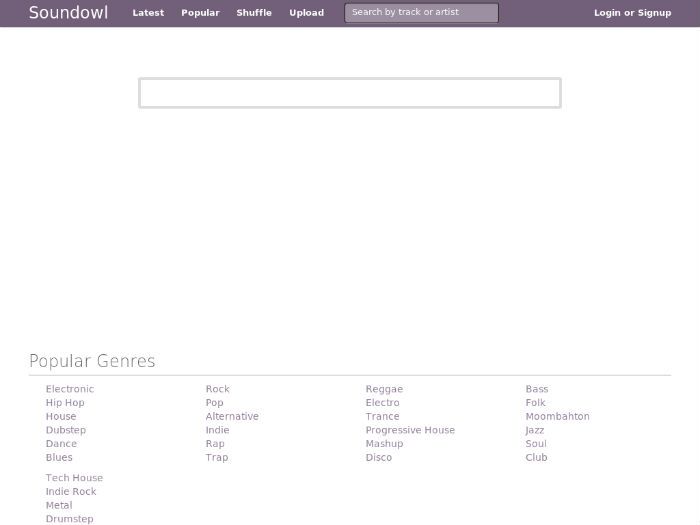700x525 pixels.
Task: Open the Upload page
Action: (x=307, y=13)
